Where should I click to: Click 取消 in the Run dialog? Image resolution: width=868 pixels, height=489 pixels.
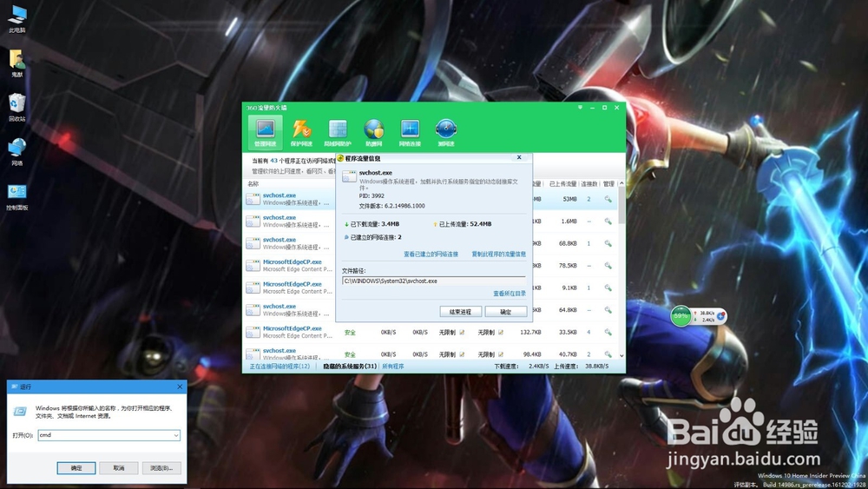(x=118, y=468)
